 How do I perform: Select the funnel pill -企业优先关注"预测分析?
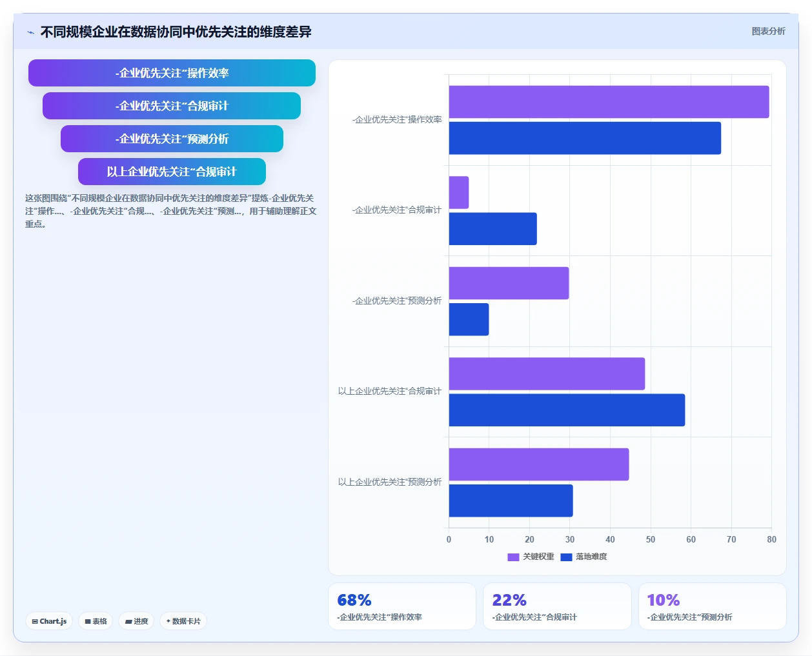(172, 139)
